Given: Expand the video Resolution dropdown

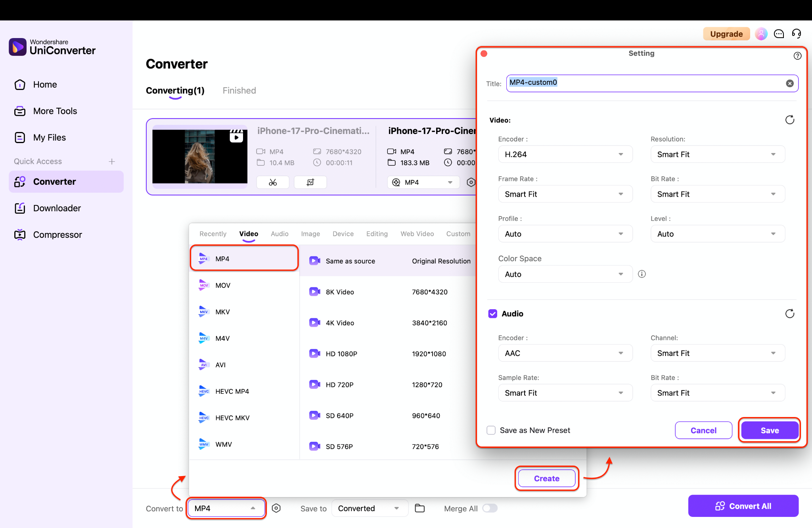Looking at the screenshot, I should 718,154.
